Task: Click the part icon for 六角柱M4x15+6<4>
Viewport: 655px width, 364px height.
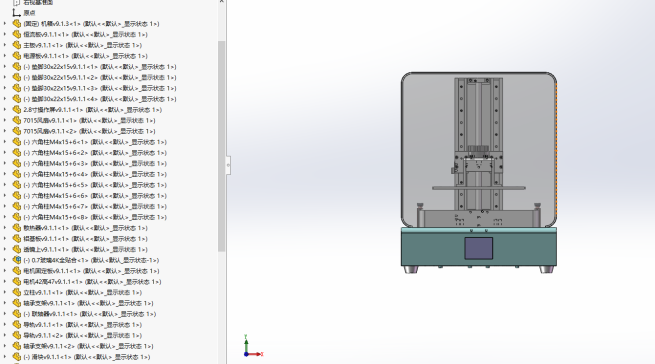Action: coord(17,174)
